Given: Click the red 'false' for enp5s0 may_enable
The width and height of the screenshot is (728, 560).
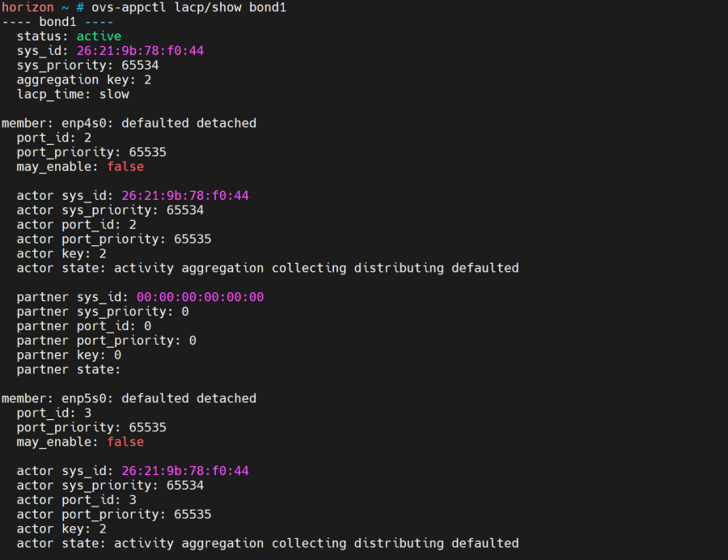Looking at the screenshot, I should coord(125,442).
